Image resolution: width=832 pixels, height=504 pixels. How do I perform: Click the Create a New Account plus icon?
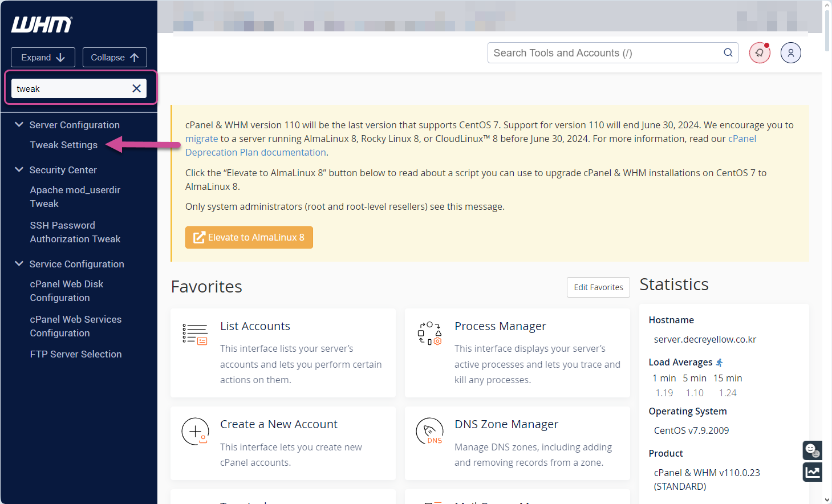(x=195, y=431)
